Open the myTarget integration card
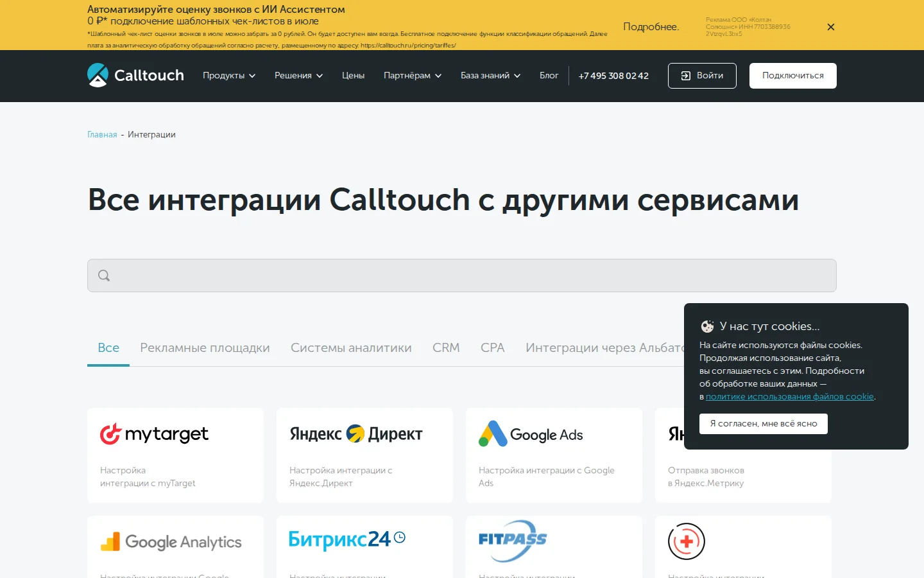This screenshot has width=924, height=578. coord(175,455)
